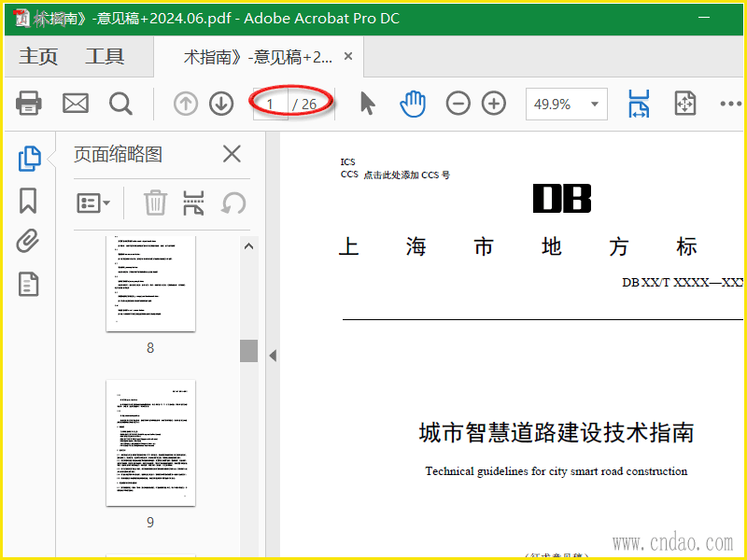Enable Fit Width scrolling mode
This screenshot has width=747, height=560.
tap(639, 104)
